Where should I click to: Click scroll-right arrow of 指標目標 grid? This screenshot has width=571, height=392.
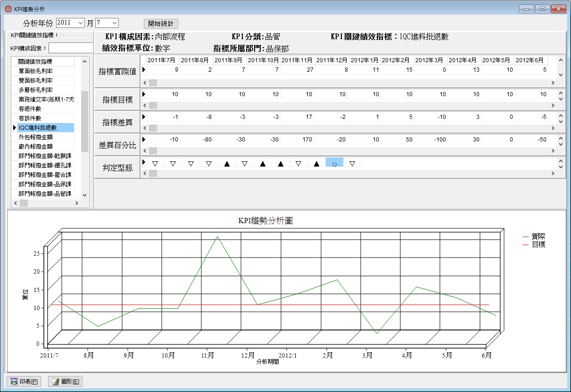[x=553, y=106]
